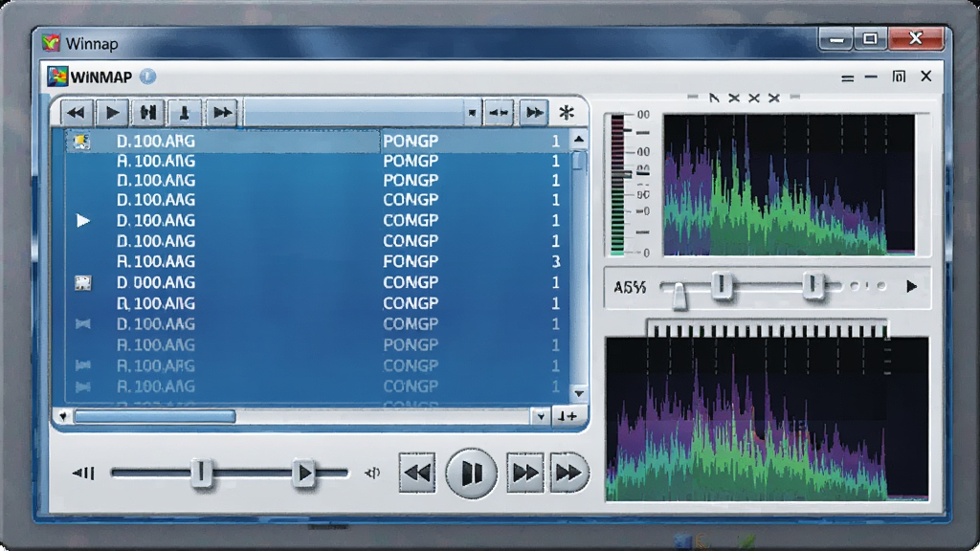Click the WINMAP logo icon
The image size is (980, 551).
pos(57,77)
